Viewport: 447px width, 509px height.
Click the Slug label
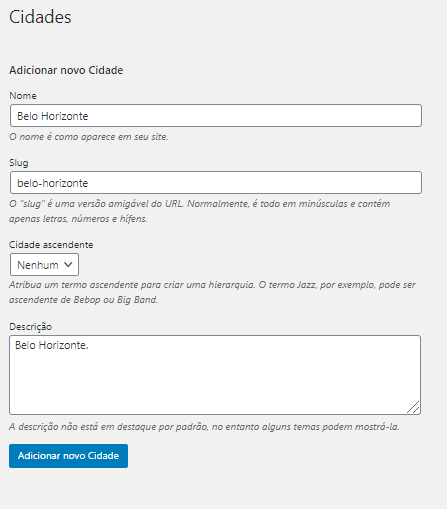pos(19,163)
